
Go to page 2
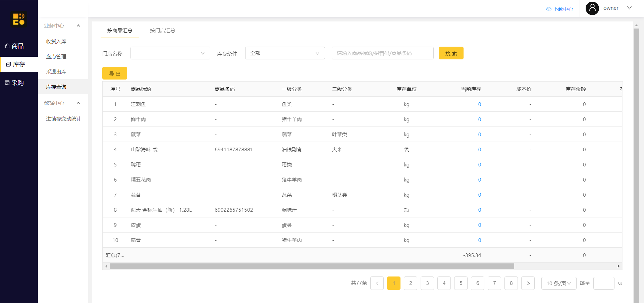[411, 283]
